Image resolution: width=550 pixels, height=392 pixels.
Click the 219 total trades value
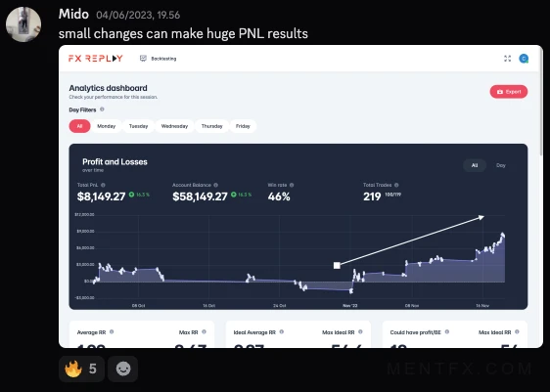372,196
